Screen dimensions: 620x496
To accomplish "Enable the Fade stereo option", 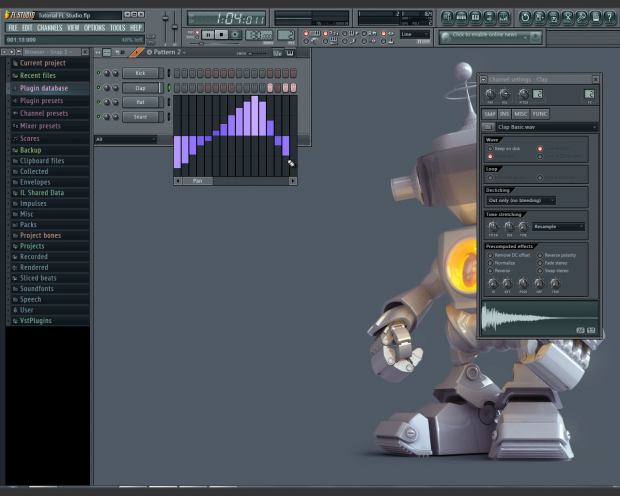I will pos(540,263).
